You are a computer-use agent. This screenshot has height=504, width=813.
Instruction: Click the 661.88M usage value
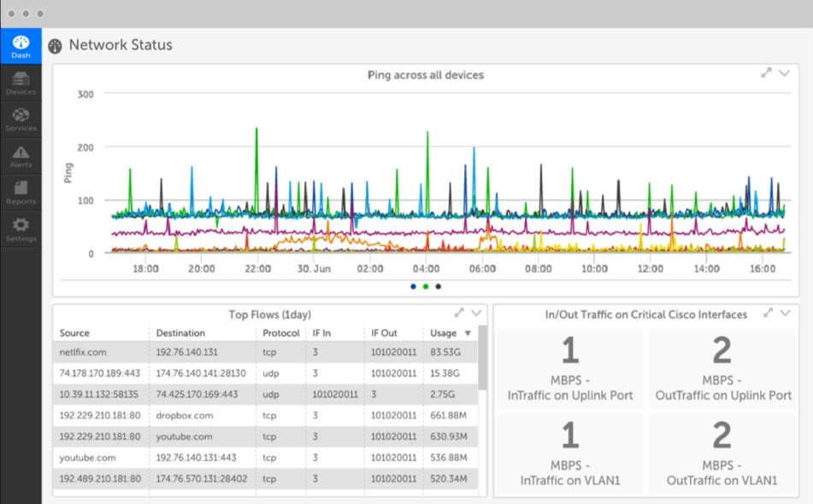(x=449, y=415)
